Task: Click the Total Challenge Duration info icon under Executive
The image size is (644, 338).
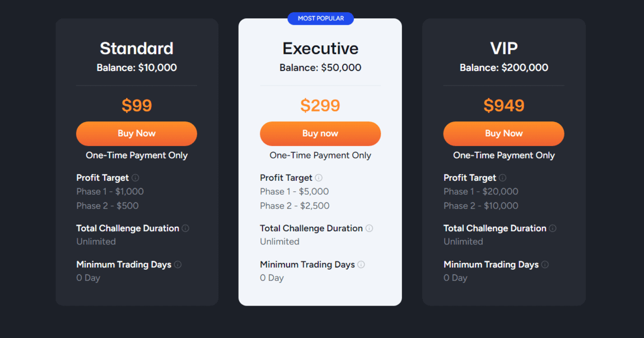Action: (x=370, y=228)
